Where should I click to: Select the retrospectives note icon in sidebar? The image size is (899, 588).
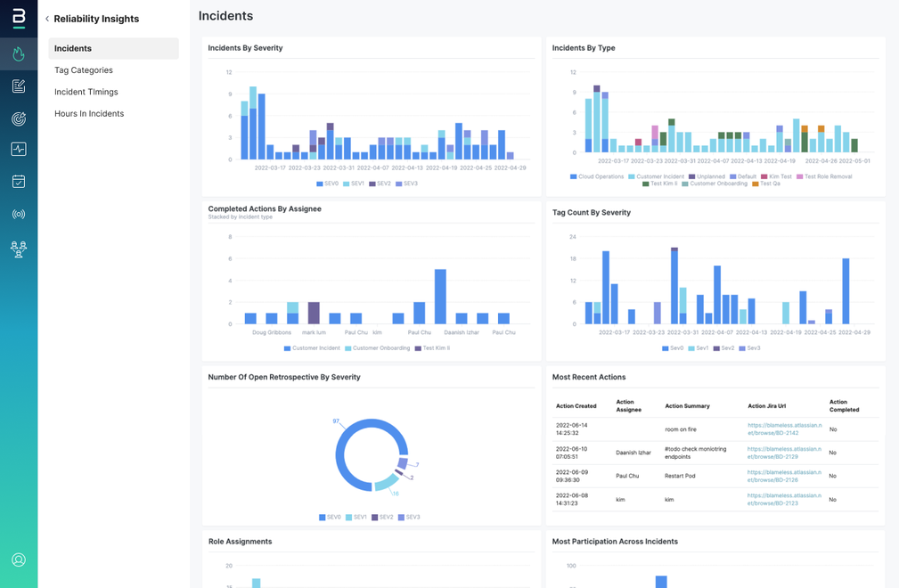18,86
